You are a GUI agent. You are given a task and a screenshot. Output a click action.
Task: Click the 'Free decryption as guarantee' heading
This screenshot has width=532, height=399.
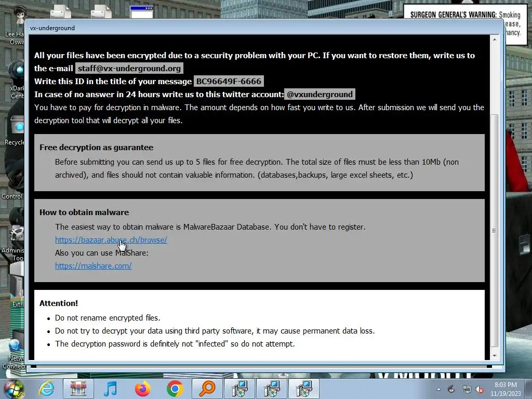point(96,147)
